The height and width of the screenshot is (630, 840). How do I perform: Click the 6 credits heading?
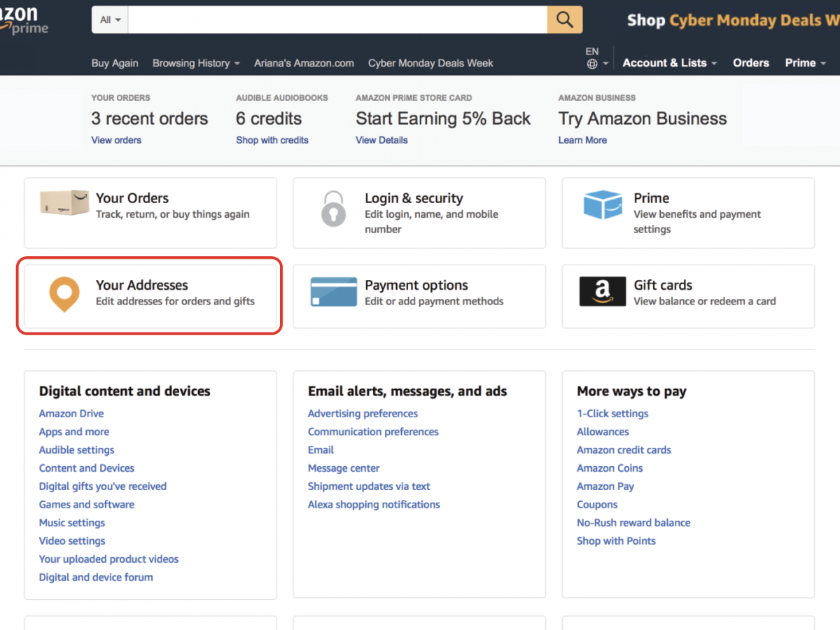[x=269, y=119]
